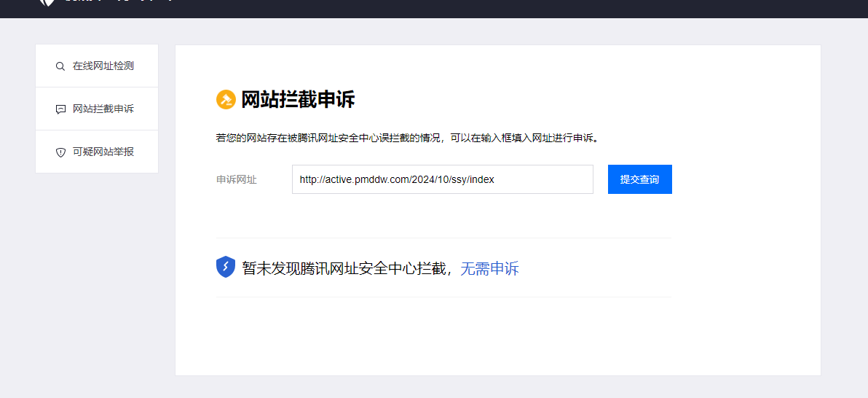Click the magnifier icon beside 在线网址检测
Viewport: 868px width, 398px height.
point(60,66)
